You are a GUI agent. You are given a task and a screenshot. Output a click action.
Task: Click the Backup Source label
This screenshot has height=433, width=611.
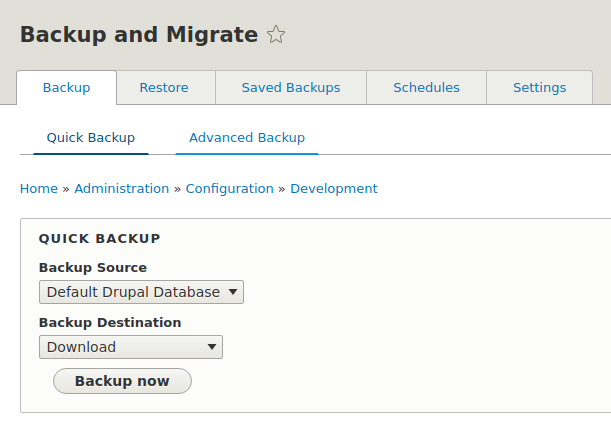pos(93,268)
